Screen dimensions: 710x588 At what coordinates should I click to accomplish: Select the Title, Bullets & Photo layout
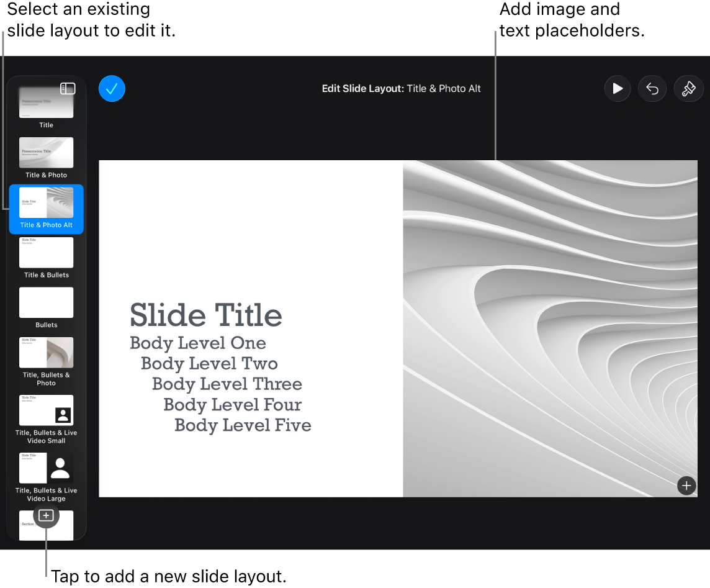46,352
